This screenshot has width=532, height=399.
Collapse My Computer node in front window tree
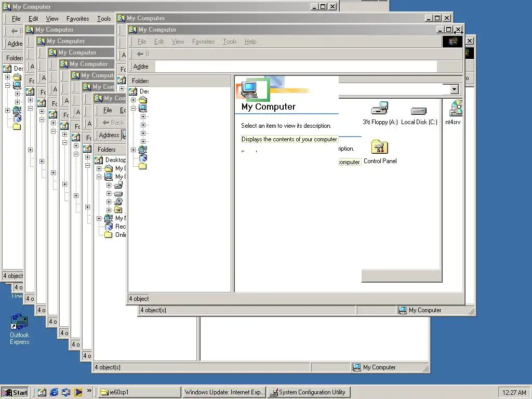click(134, 108)
